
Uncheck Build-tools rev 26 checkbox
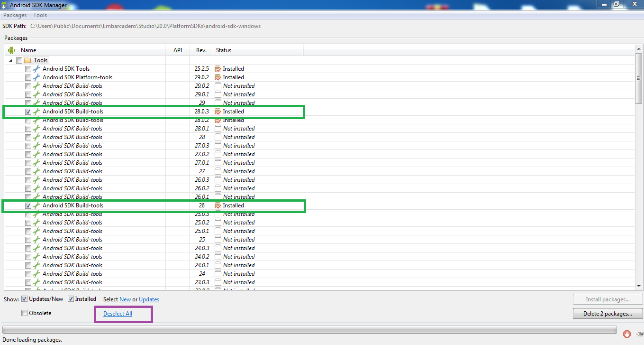pos(28,205)
